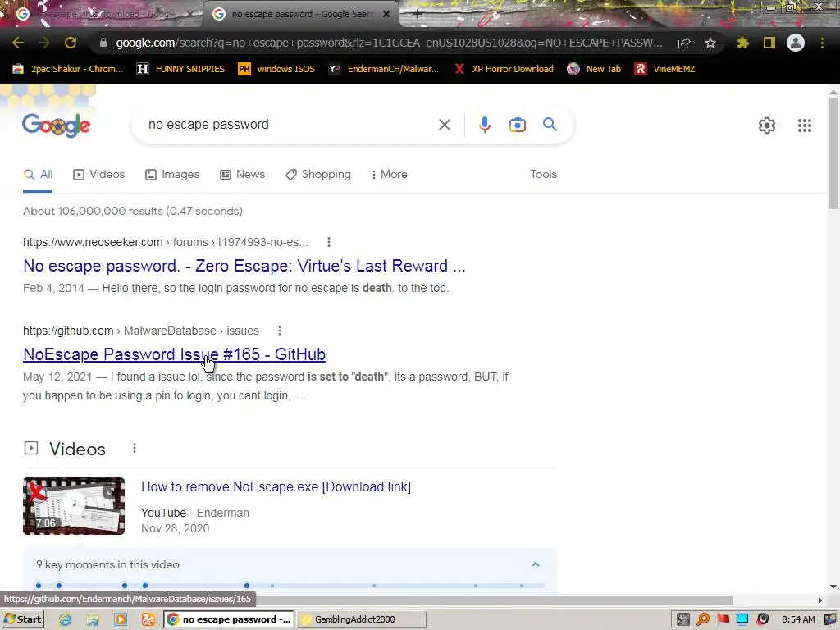840x630 pixels.
Task: Launch Internet Explorer from the taskbar
Action: tap(66, 619)
